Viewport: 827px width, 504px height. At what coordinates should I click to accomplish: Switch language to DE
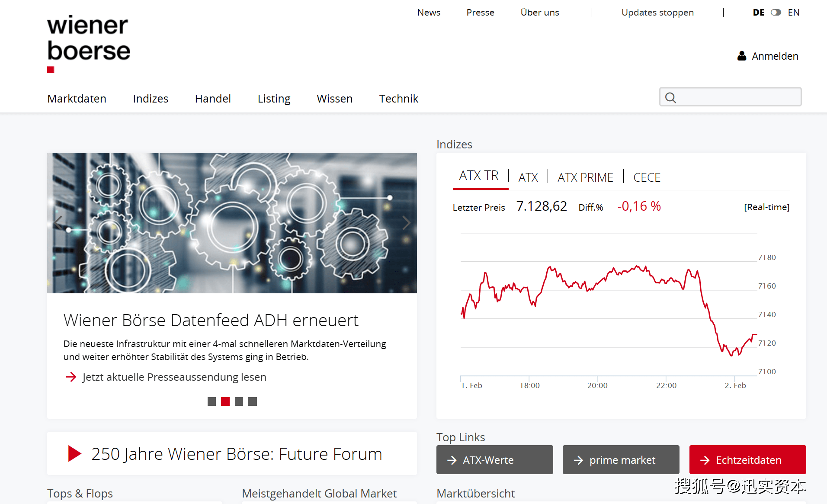coord(759,13)
